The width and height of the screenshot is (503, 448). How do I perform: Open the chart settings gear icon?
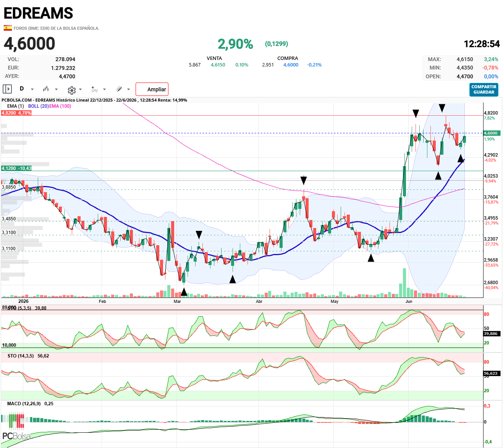[71, 90]
